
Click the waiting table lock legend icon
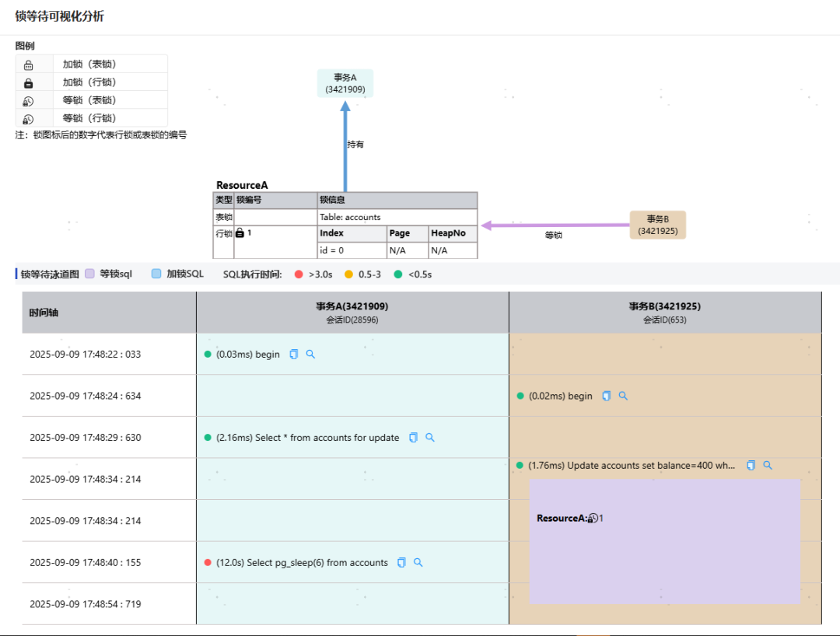pyautogui.click(x=29, y=101)
